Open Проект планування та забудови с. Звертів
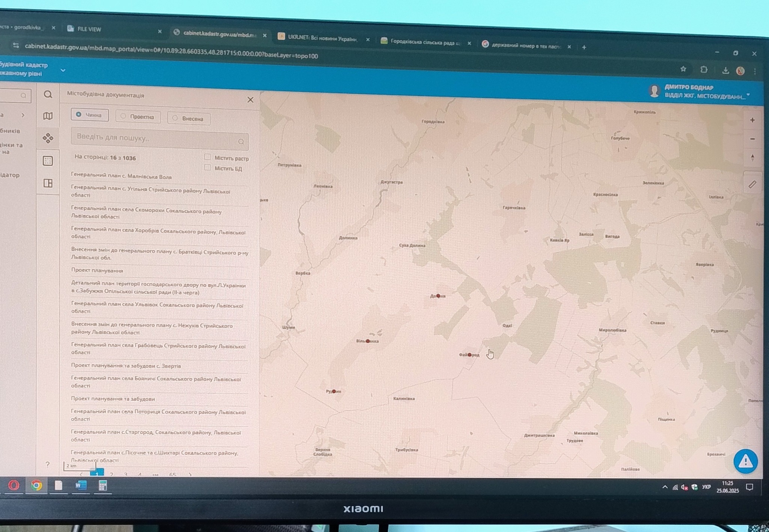This screenshot has height=532, width=769. [x=126, y=366]
